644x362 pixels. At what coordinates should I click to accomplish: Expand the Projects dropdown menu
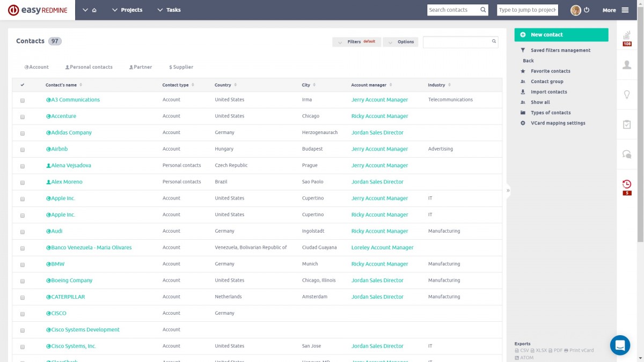coord(127,10)
